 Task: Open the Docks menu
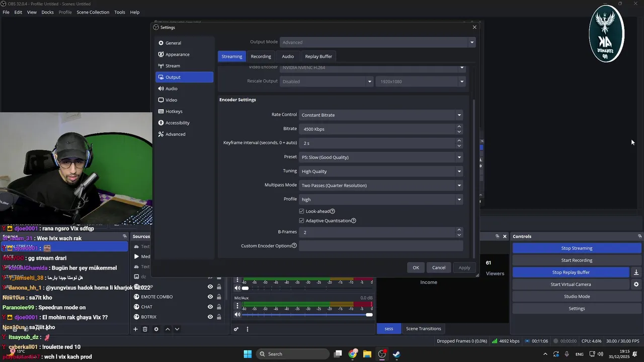[47, 12]
